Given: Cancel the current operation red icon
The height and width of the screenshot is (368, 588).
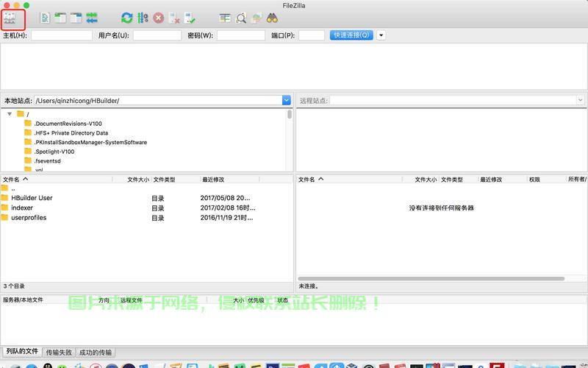Looking at the screenshot, I should click(159, 18).
